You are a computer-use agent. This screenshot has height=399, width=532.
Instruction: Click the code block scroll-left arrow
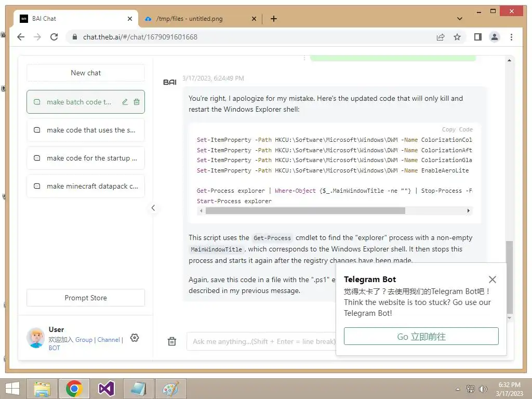click(x=201, y=211)
